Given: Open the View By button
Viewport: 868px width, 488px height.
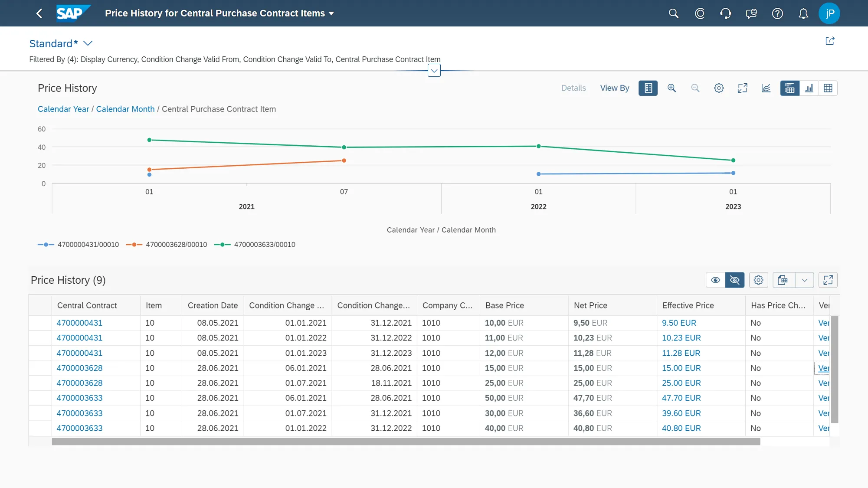Looking at the screenshot, I should click(614, 88).
